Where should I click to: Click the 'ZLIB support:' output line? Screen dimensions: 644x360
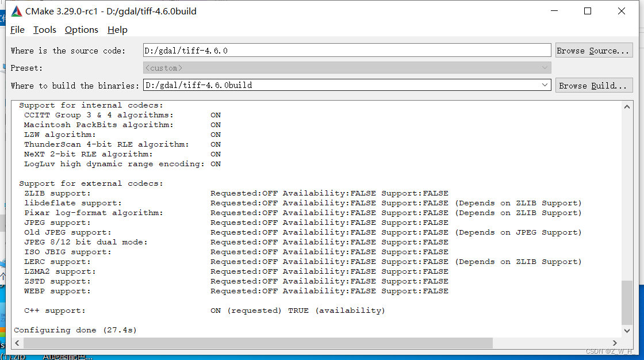236,193
